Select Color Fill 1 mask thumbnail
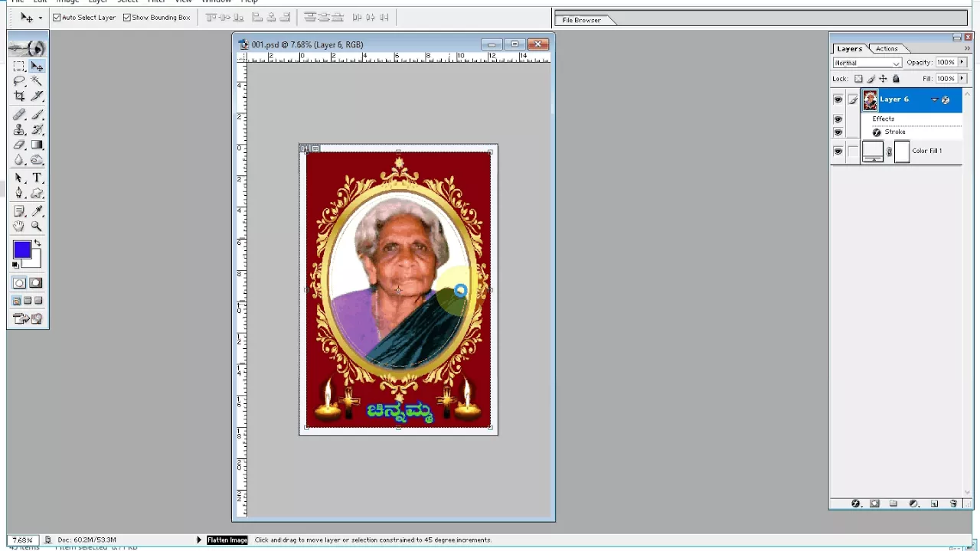 click(902, 152)
